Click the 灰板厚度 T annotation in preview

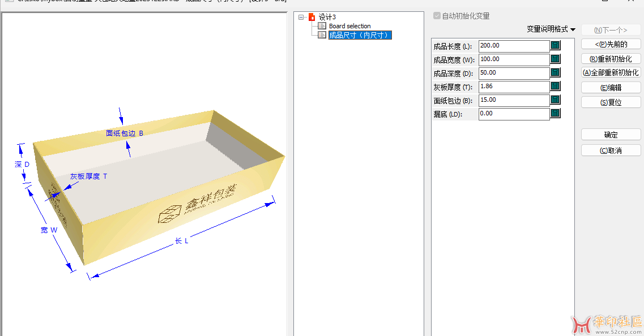click(x=89, y=176)
